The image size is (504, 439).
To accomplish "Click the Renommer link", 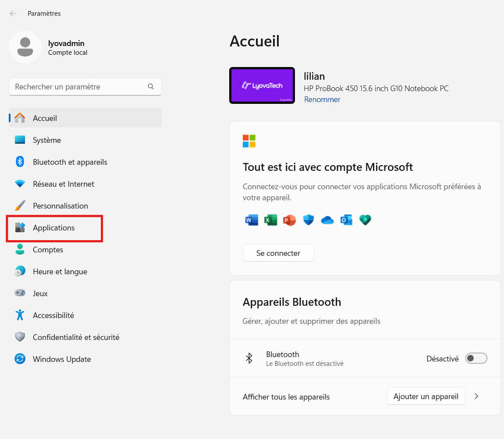I will 322,99.
